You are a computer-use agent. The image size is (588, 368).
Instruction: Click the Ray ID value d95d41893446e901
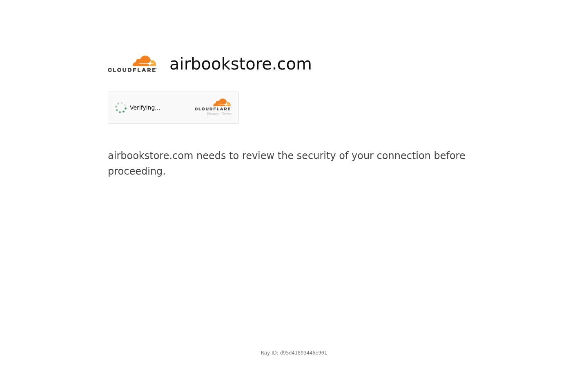coord(303,353)
